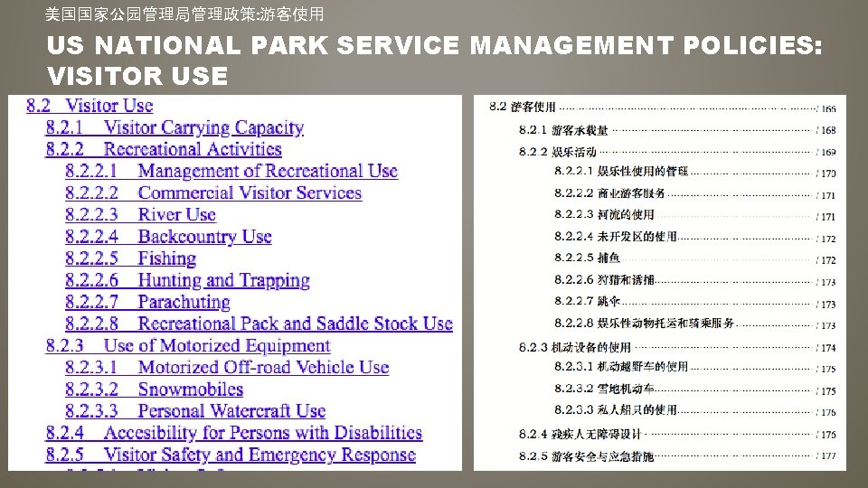
Task: Go to 8.2.2.4 Backcountry Use
Action: click(168, 237)
